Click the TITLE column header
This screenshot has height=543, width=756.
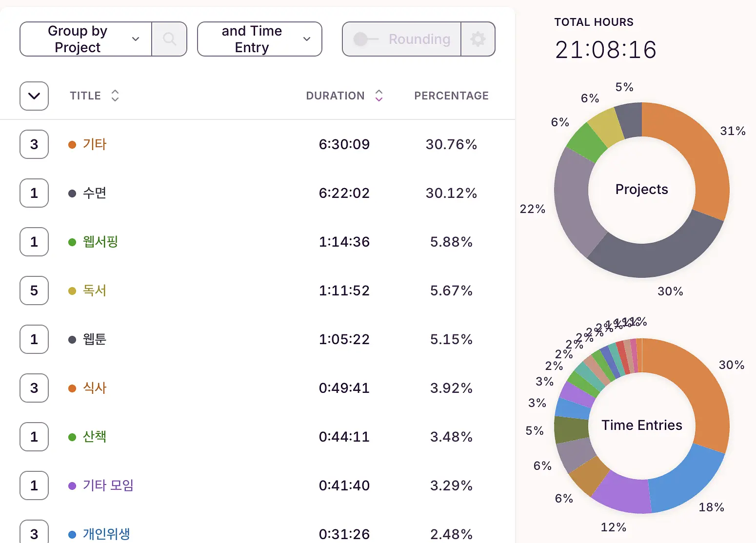[85, 96]
